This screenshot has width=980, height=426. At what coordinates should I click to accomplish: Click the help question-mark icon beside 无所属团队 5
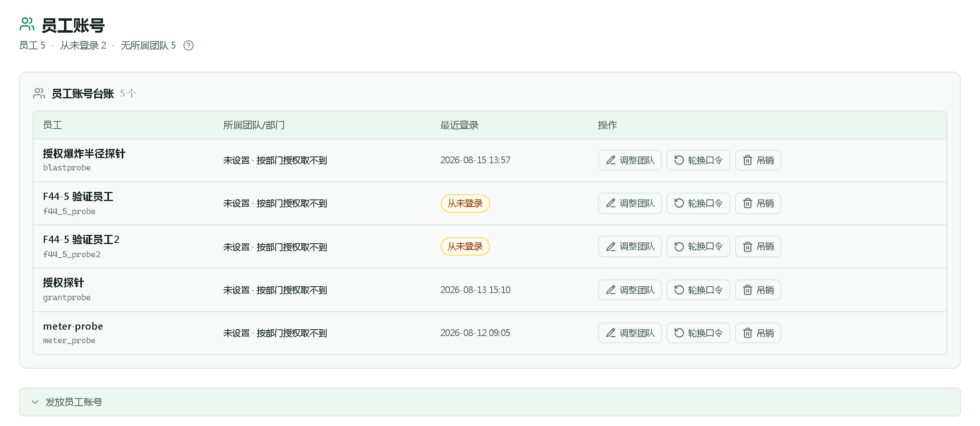[189, 45]
